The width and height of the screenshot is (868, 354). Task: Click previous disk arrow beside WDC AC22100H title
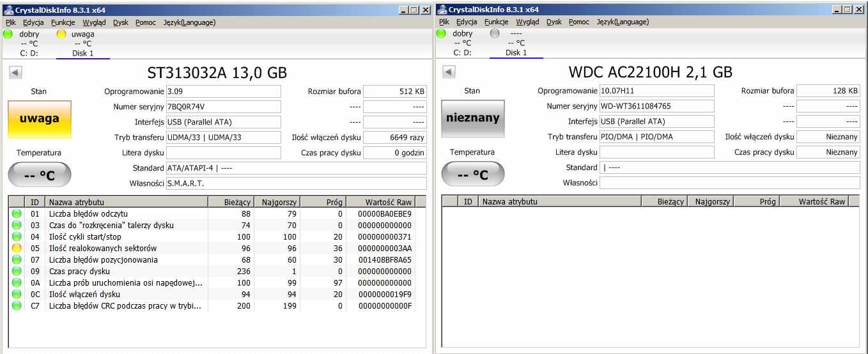[x=449, y=72]
